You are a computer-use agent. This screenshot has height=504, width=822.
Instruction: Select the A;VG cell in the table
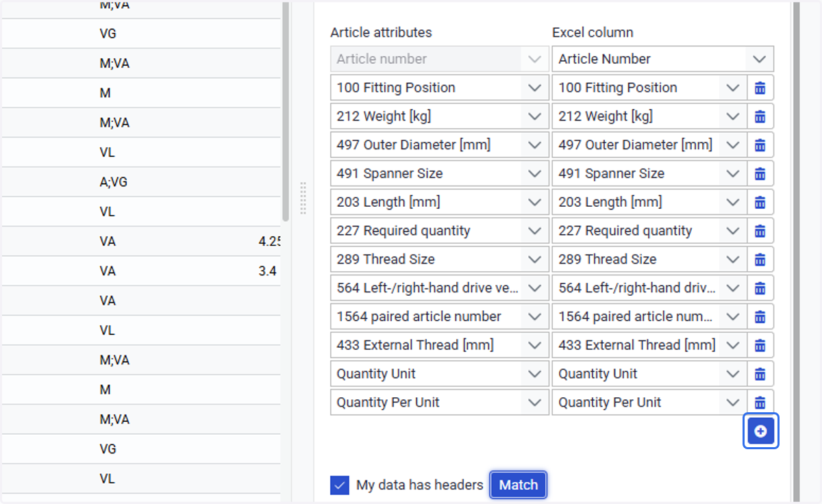(x=113, y=182)
